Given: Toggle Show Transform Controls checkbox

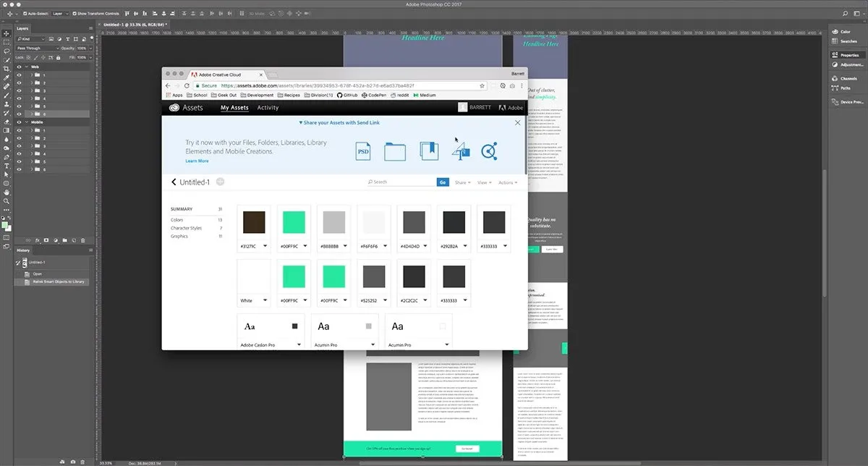Looking at the screenshot, I should coord(75,13).
